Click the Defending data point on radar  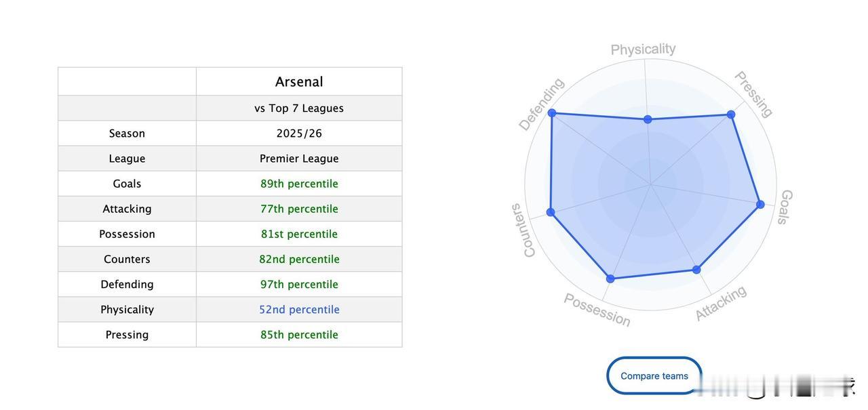(x=552, y=112)
